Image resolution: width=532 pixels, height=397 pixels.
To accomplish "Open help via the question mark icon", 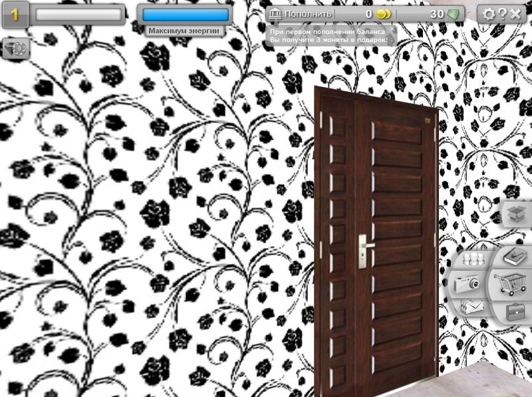I will click(x=503, y=14).
